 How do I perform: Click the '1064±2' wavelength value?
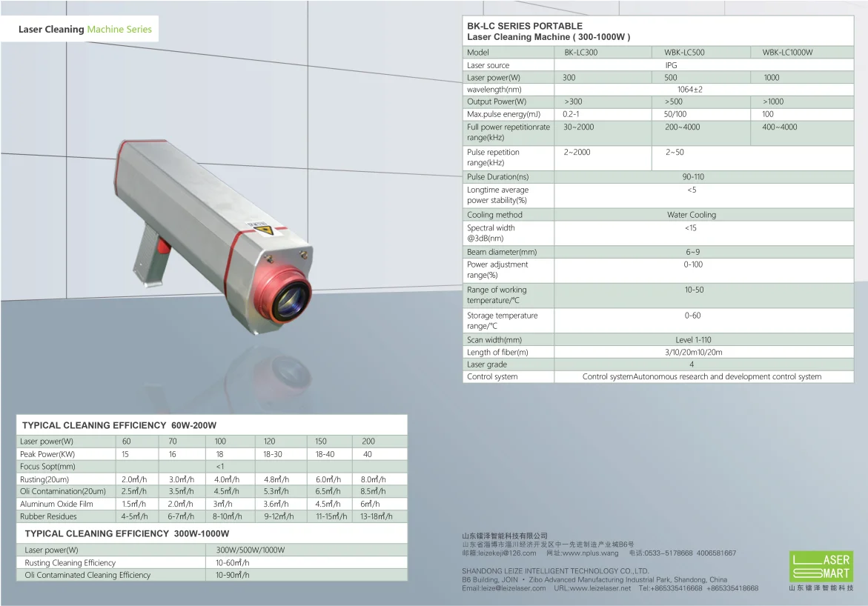point(690,90)
